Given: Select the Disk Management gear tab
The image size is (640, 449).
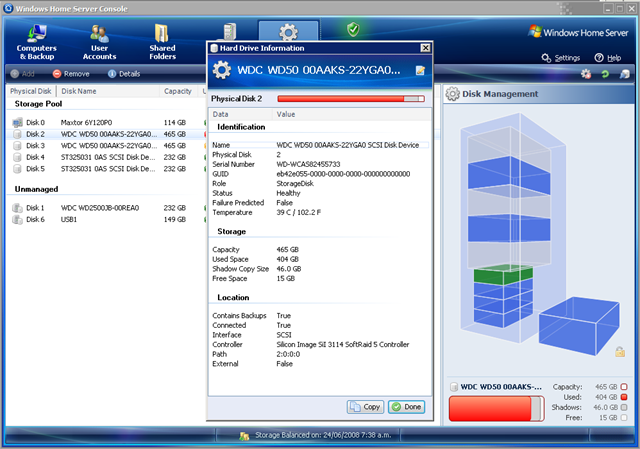Looking at the screenshot, I should (x=288, y=31).
